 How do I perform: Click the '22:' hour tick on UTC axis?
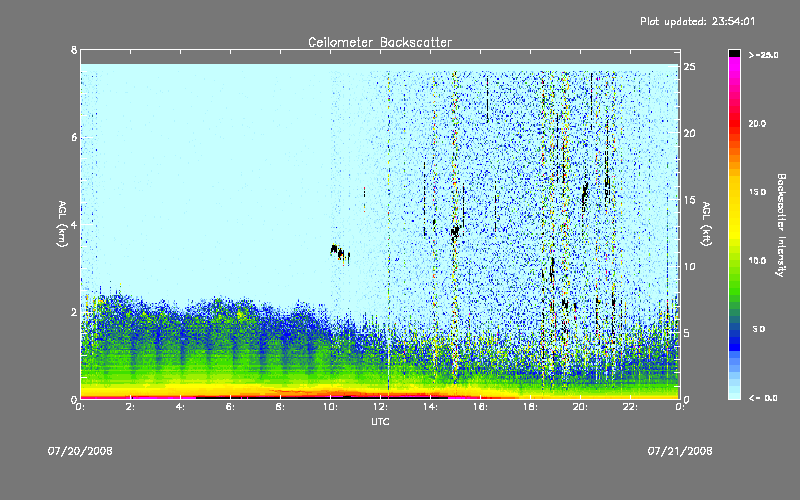pos(631,407)
